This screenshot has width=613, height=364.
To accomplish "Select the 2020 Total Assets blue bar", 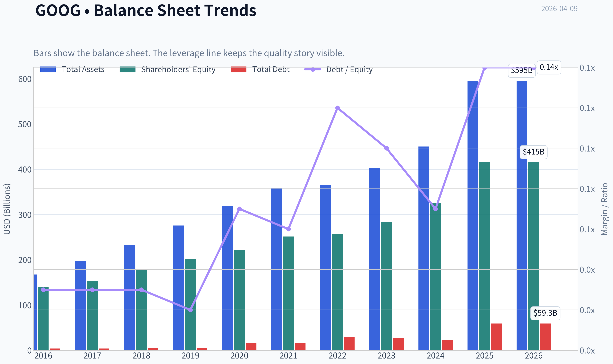I will point(228,278).
